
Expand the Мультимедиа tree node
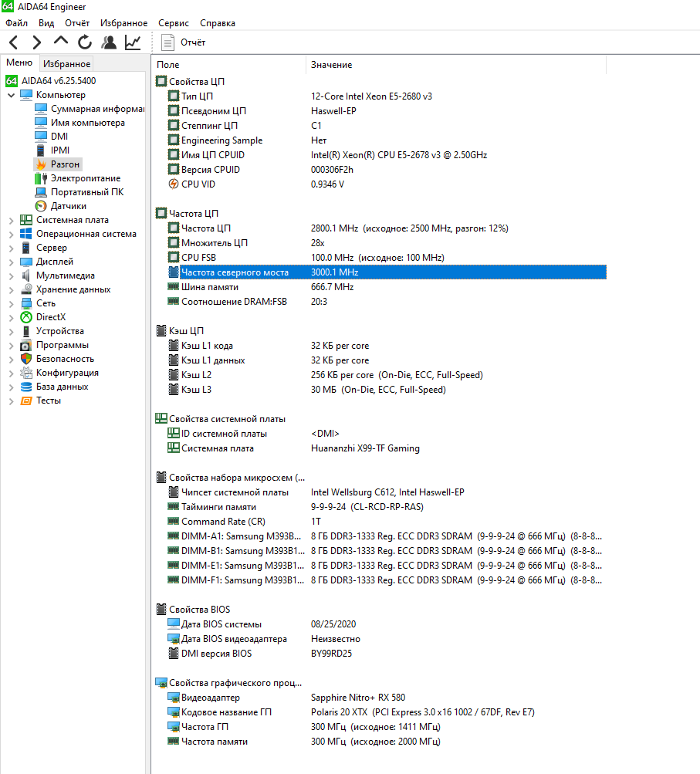tap(11, 275)
